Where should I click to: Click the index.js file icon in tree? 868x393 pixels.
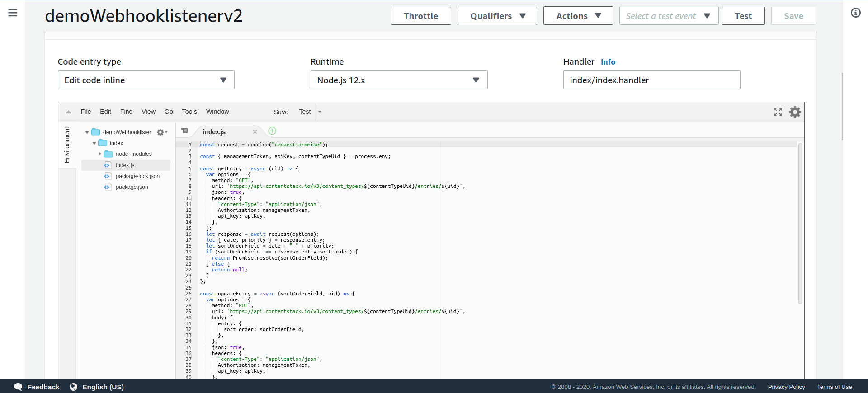[108, 165]
